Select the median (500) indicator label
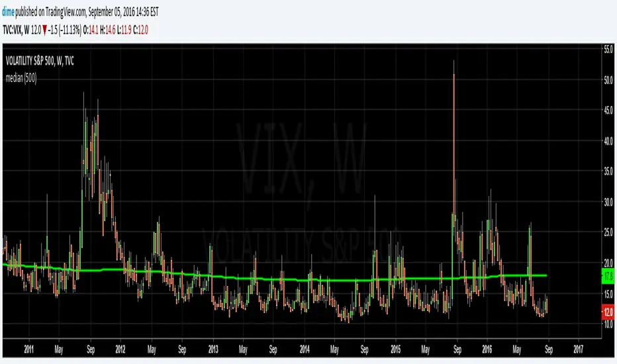 click(21, 78)
